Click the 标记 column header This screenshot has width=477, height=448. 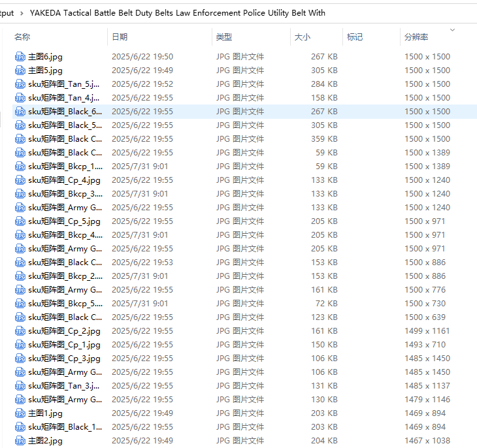tap(355, 37)
